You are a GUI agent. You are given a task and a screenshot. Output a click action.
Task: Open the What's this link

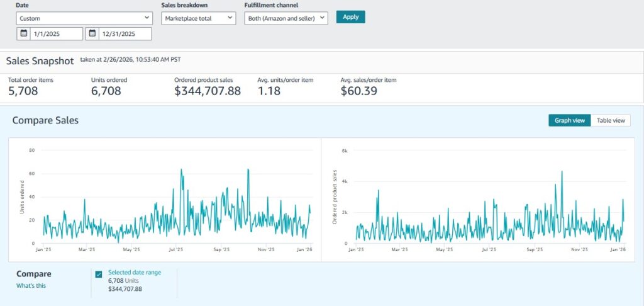coord(31,285)
